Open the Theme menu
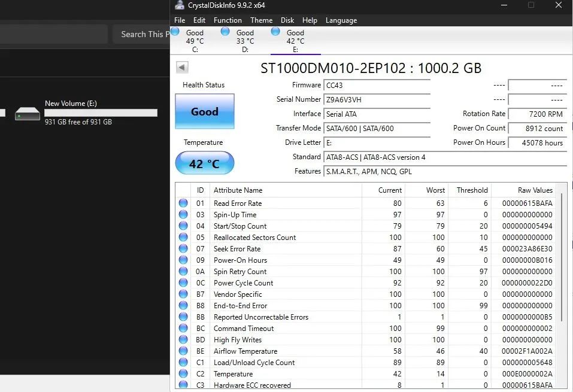573x392 pixels. point(261,20)
